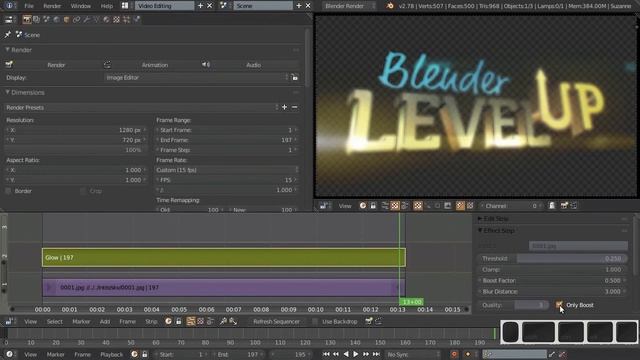Play the animation forward
The height and width of the screenshot is (360, 640).
(356, 354)
